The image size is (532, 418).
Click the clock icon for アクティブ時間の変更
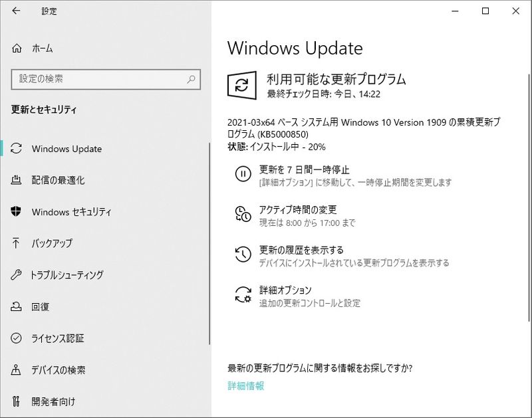(x=243, y=214)
